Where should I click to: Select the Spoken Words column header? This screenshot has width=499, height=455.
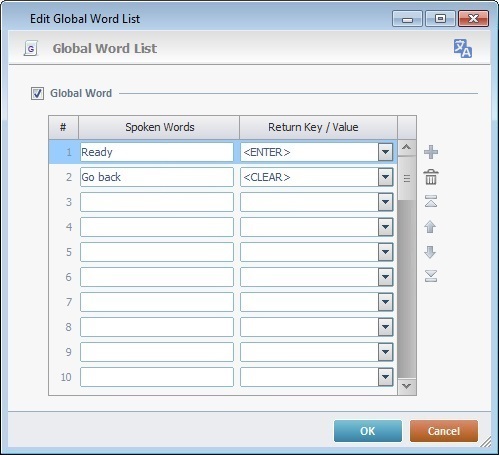(x=159, y=127)
